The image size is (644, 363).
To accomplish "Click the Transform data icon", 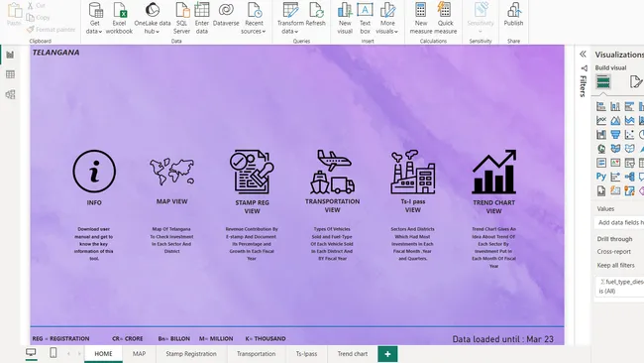I will coord(290,10).
